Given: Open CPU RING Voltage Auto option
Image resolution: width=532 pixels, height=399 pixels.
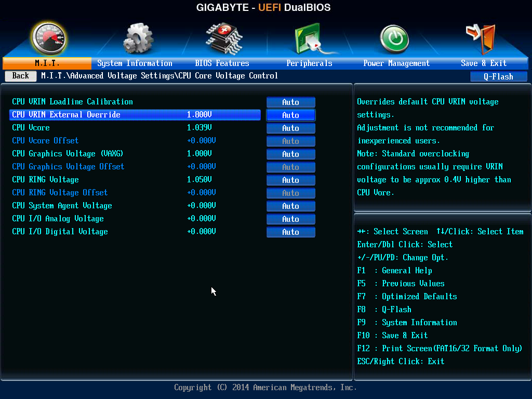Looking at the screenshot, I should point(291,180).
